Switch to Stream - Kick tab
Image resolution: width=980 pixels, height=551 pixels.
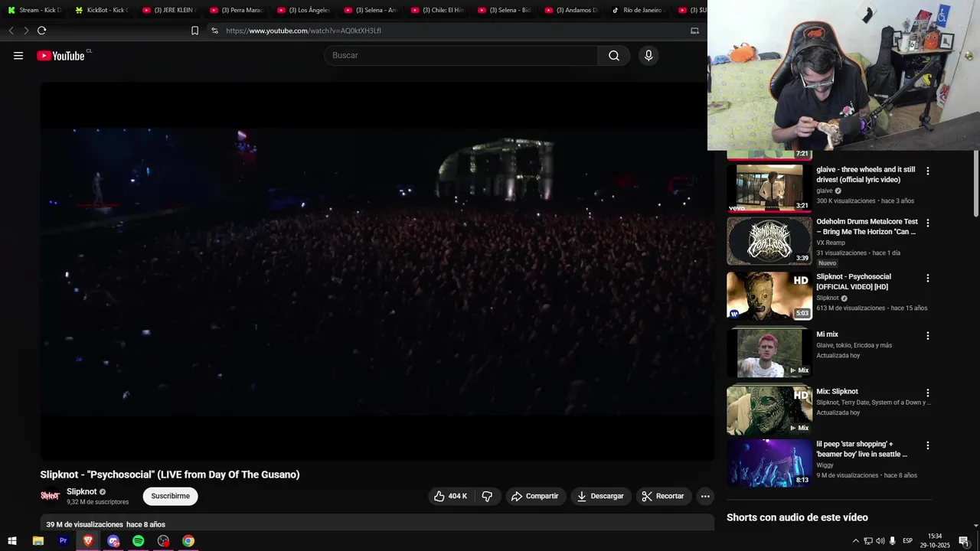click(36, 10)
